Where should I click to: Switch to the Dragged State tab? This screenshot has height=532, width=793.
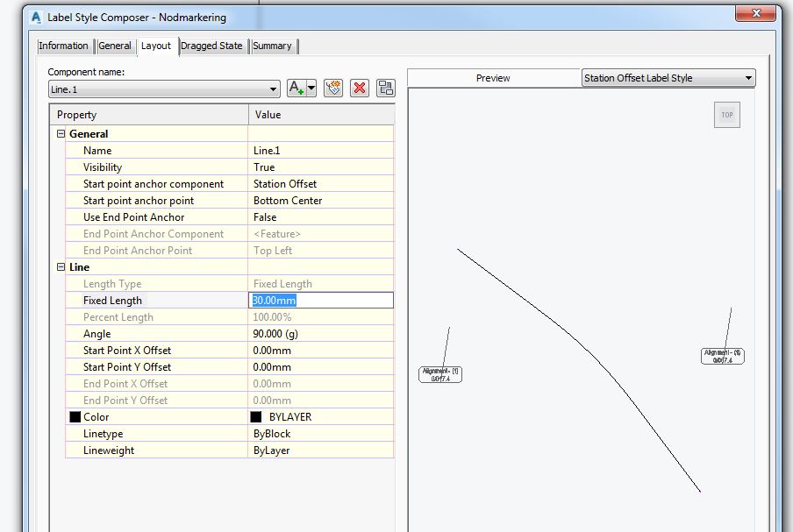tap(213, 46)
